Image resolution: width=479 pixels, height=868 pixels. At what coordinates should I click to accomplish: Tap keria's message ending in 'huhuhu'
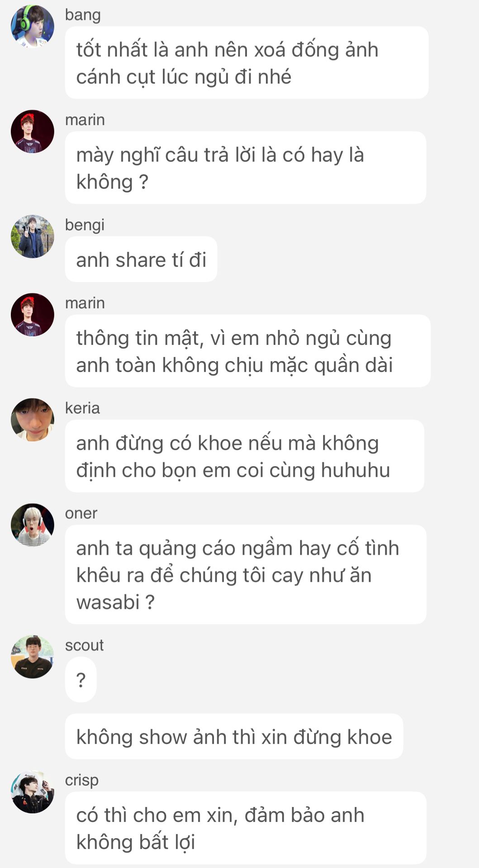[x=245, y=456]
